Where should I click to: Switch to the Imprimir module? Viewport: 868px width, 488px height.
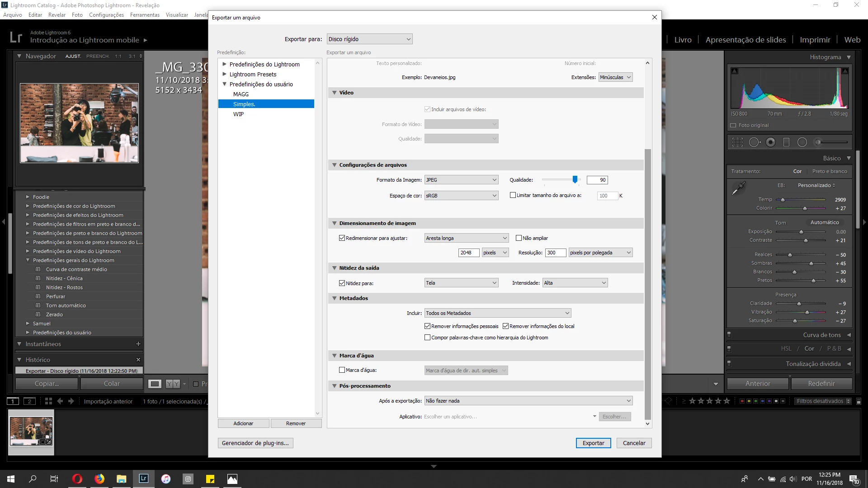815,40
